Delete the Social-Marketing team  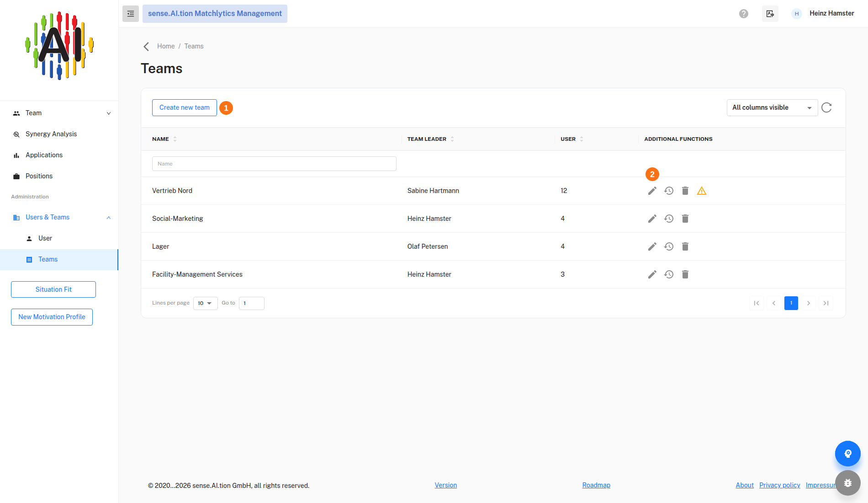coord(685,219)
